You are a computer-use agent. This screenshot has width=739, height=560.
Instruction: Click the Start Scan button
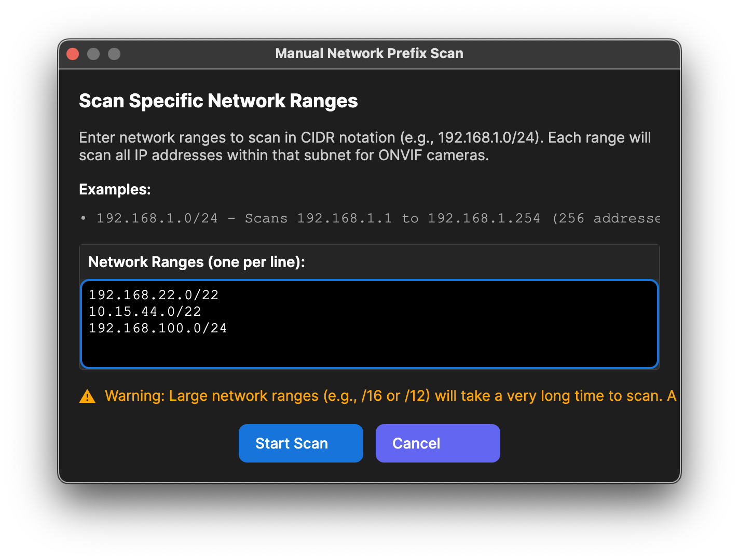pos(300,443)
